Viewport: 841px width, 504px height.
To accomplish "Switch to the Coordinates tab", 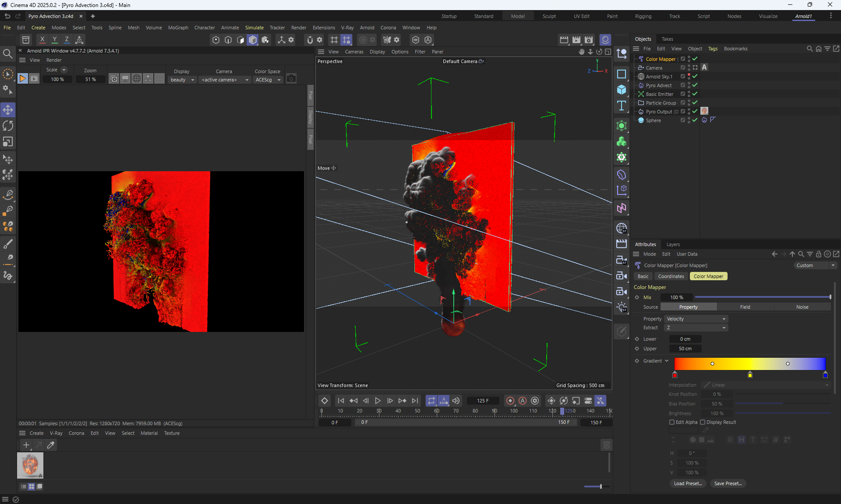I will (671, 276).
